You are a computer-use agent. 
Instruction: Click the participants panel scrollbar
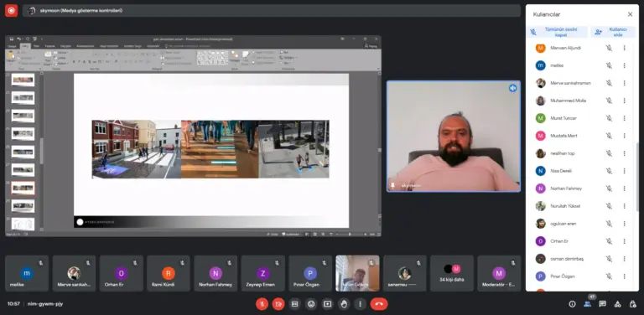click(637, 177)
